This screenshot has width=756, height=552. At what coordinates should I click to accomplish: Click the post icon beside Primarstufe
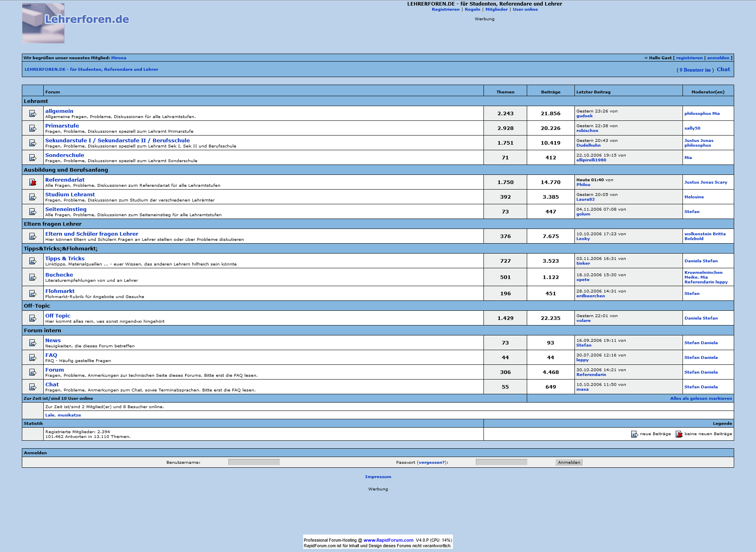pos(33,128)
